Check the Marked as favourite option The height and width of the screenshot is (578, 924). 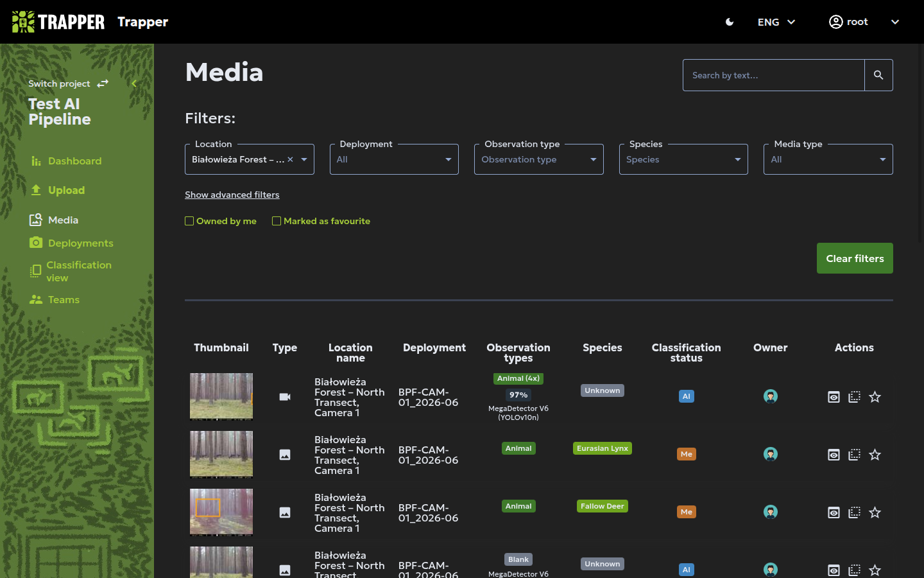point(277,221)
